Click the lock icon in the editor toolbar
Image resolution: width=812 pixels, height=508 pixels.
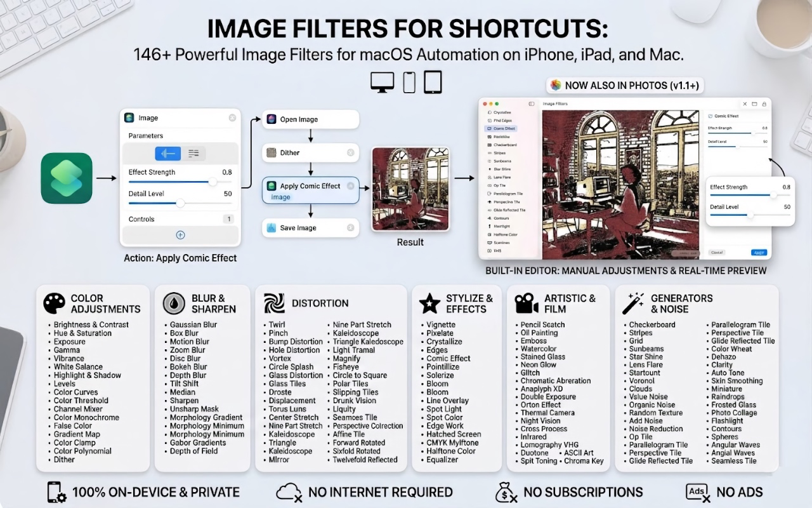[764, 104]
